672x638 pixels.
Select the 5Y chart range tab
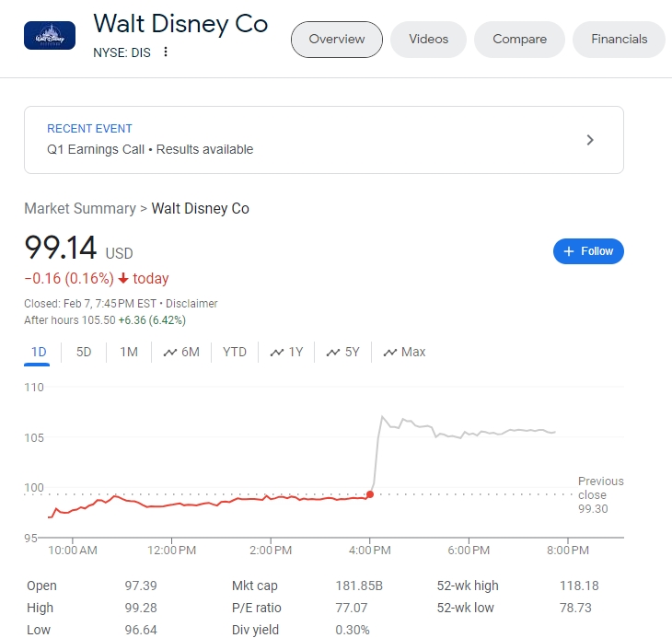(342, 352)
